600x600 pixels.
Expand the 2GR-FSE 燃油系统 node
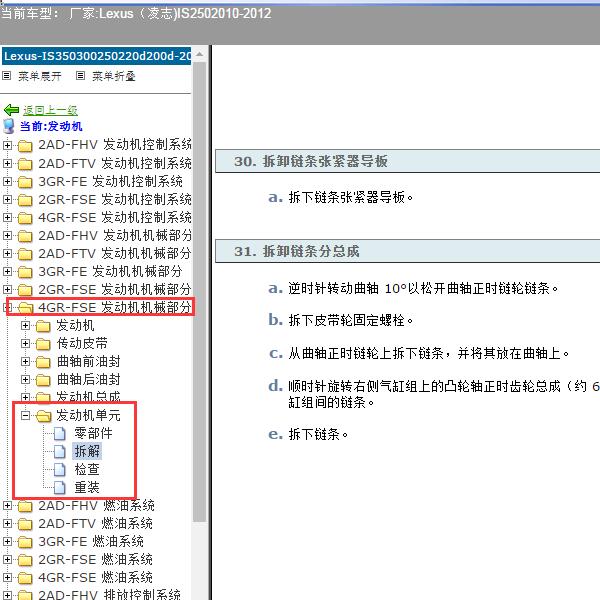coord(7,559)
